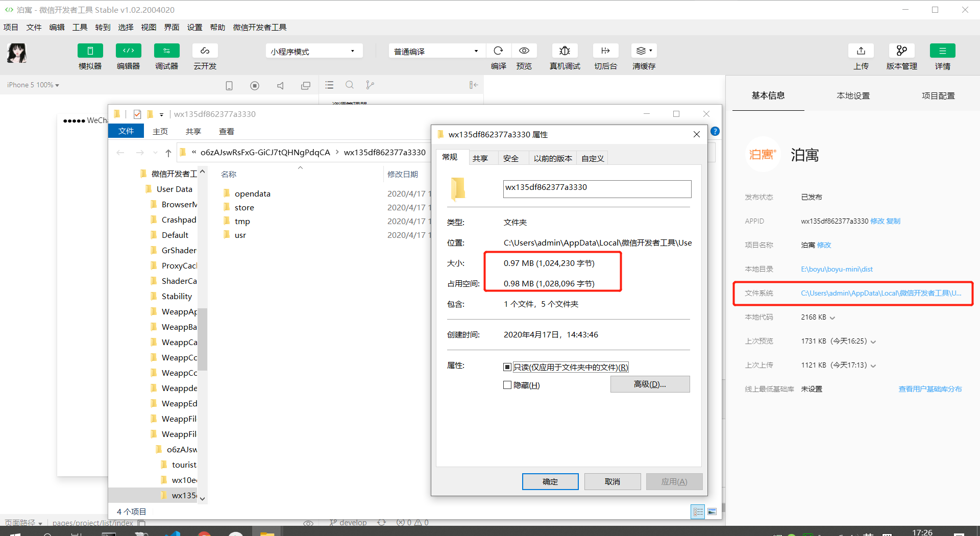Click the Explorer 名称 column header
The height and width of the screenshot is (536, 980).
(229, 174)
